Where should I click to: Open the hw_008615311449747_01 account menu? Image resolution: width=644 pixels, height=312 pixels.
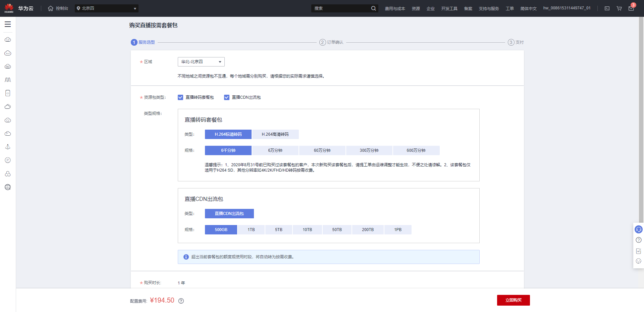pyautogui.click(x=567, y=8)
